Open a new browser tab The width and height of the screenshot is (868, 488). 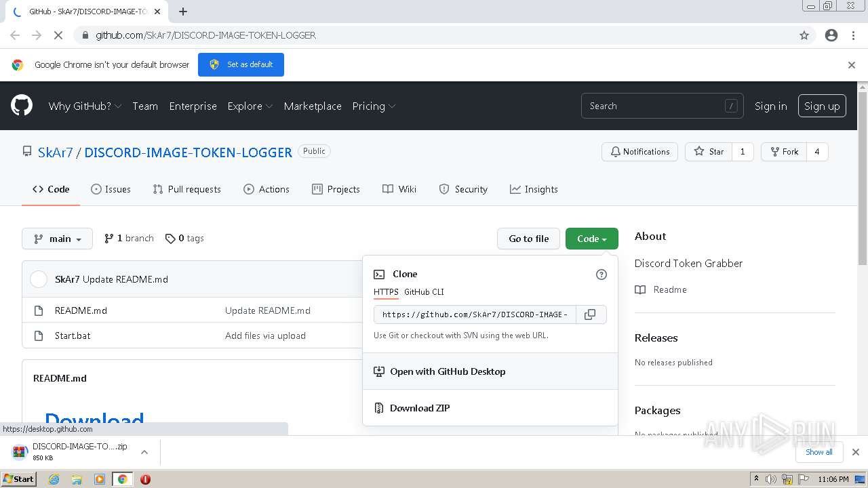(x=183, y=12)
